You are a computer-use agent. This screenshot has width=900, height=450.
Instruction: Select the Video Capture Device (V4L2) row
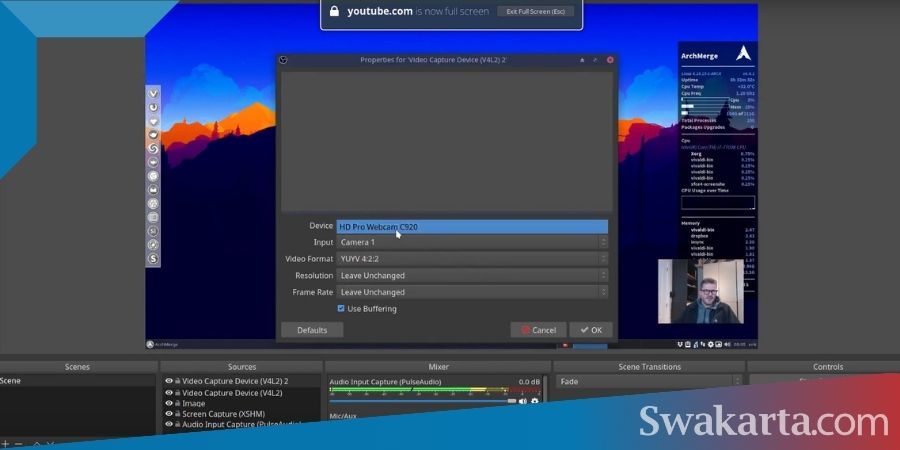click(241, 393)
